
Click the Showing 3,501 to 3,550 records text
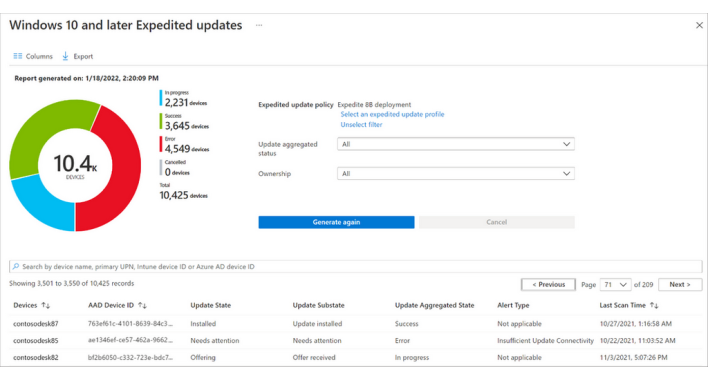(71, 283)
